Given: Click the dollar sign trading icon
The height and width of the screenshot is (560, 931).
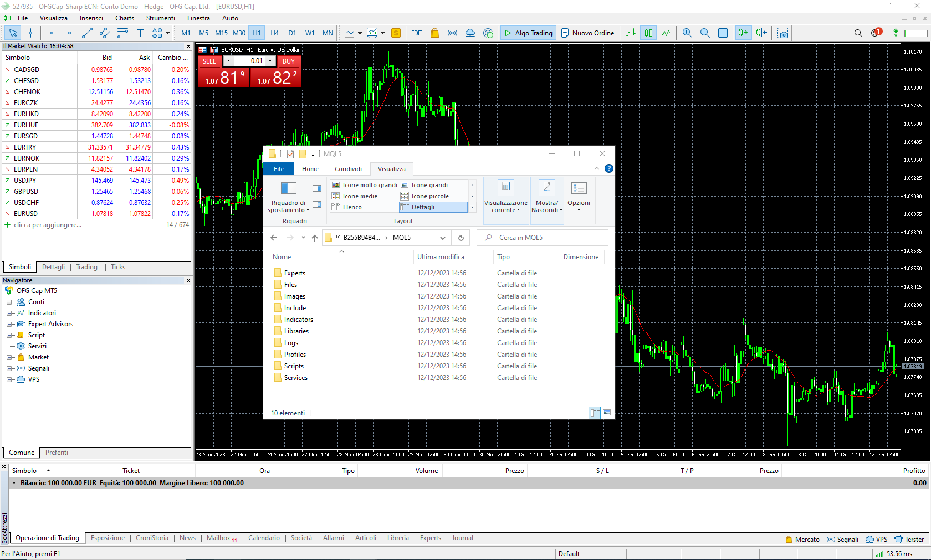Looking at the screenshot, I should click(x=396, y=33).
